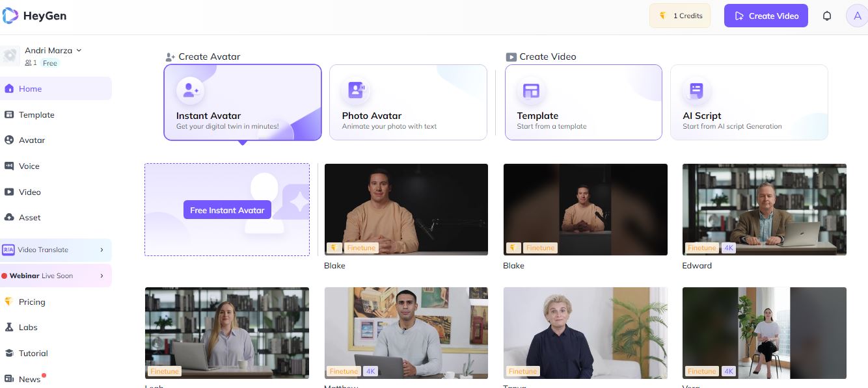This screenshot has height=388, width=868.
Task: Click the 4K badge on Edward thumbnail
Action: click(x=729, y=248)
